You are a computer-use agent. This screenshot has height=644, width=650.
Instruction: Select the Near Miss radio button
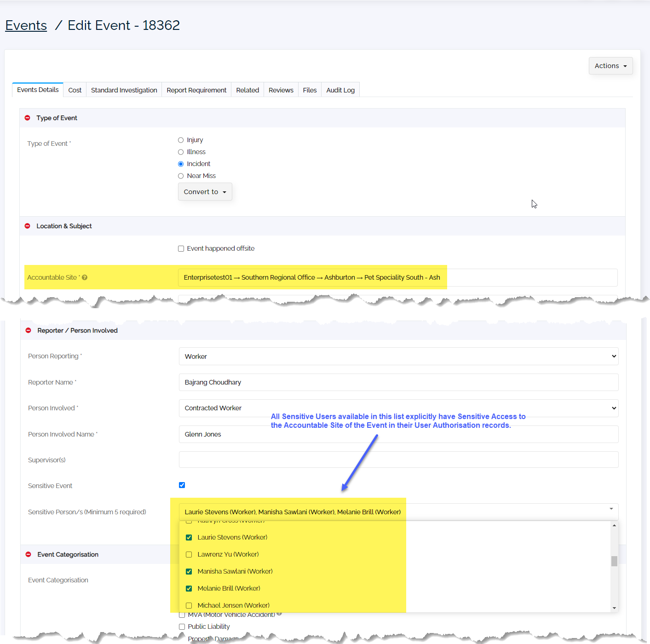click(x=181, y=176)
